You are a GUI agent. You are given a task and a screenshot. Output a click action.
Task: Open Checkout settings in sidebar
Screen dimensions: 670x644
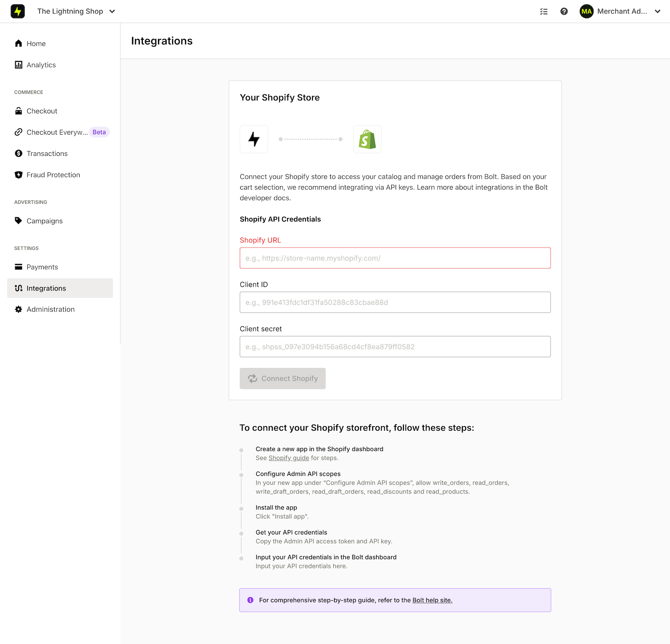coord(60,111)
